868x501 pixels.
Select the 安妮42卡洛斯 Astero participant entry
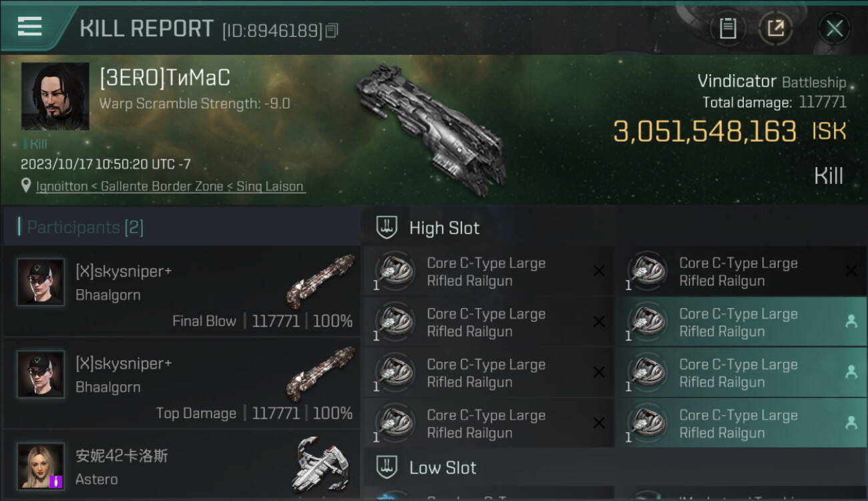click(182, 465)
